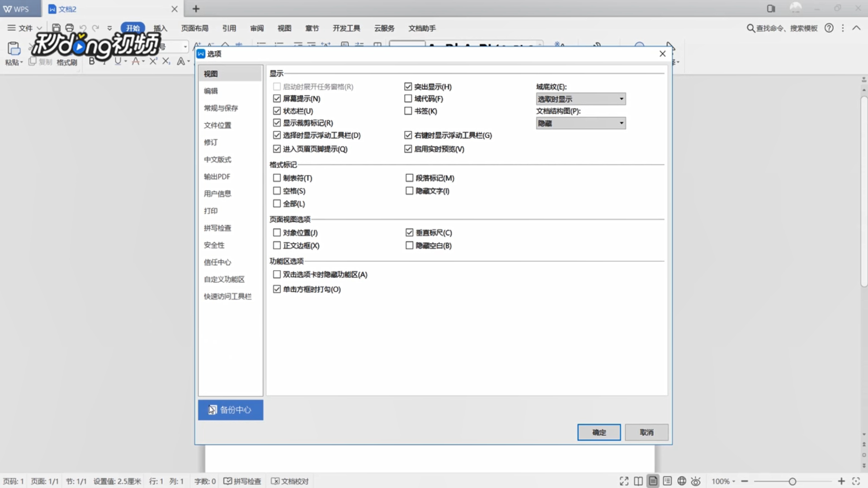Switch to reading layout book icon
The width and height of the screenshot is (868, 488).
638,481
